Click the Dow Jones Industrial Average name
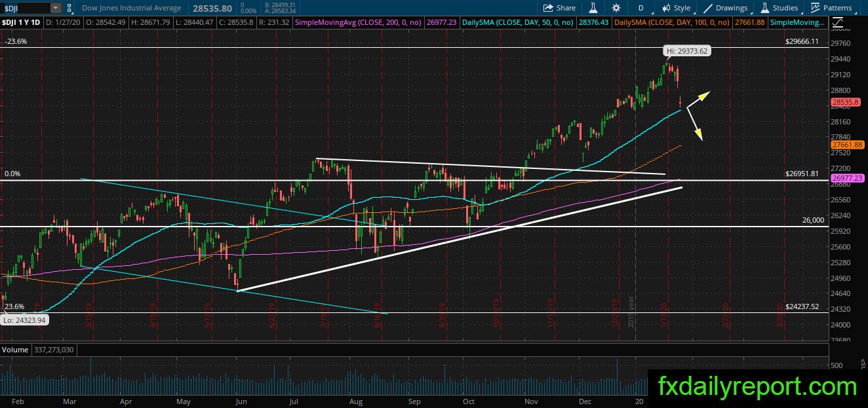The width and height of the screenshot is (868, 408). [132, 8]
